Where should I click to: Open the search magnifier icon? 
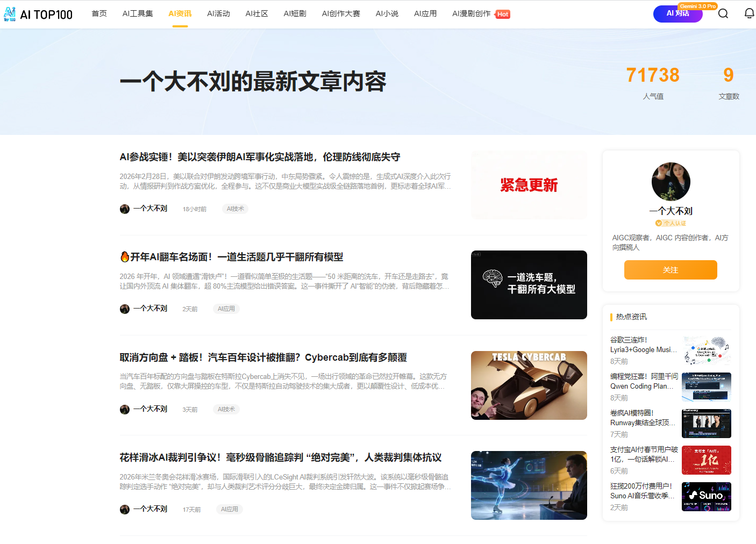[x=723, y=13]
